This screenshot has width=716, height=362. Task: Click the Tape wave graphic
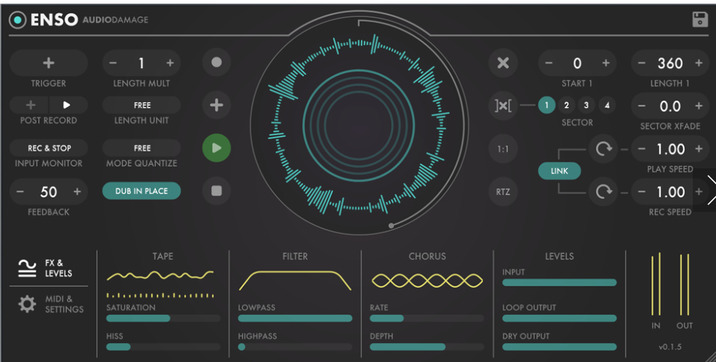point(160,276)
